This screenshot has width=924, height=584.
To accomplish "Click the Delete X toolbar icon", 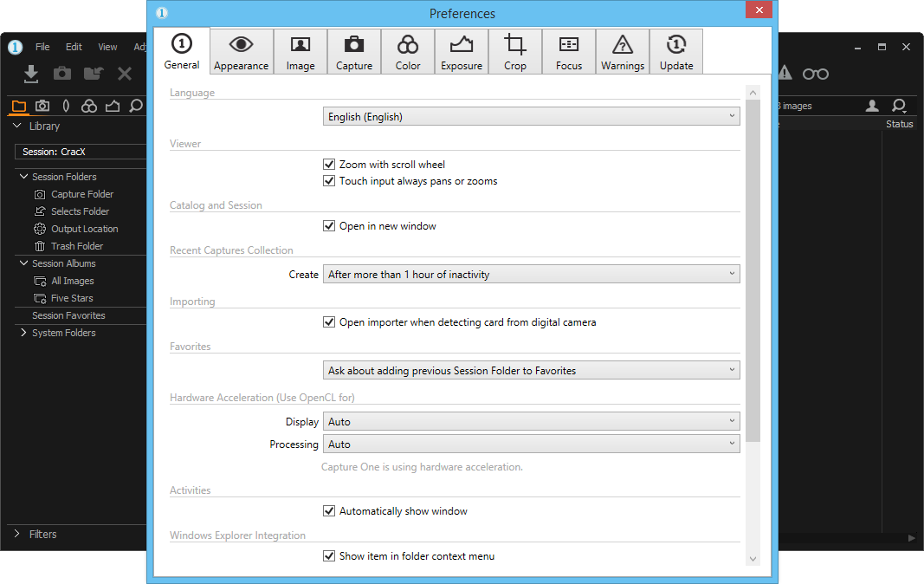I will [125, 74].
